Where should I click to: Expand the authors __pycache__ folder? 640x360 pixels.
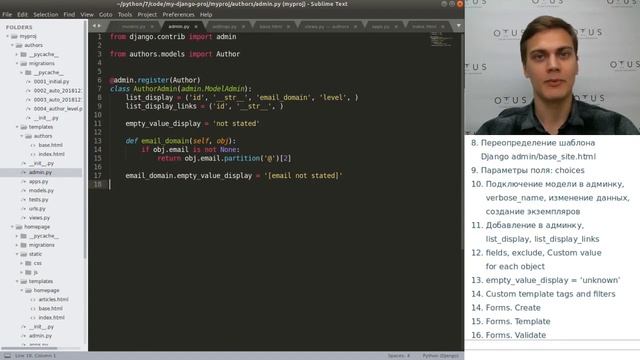pyautogui.click(x=17, y=54)
